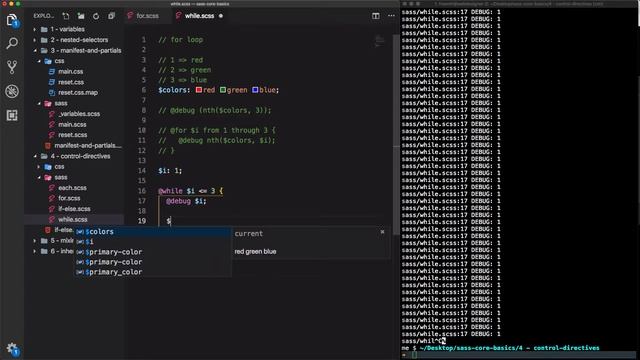640x360 pixels.
Task: Click the New Folder icon in the Explorer header
Action: click(x=81, y=16)
